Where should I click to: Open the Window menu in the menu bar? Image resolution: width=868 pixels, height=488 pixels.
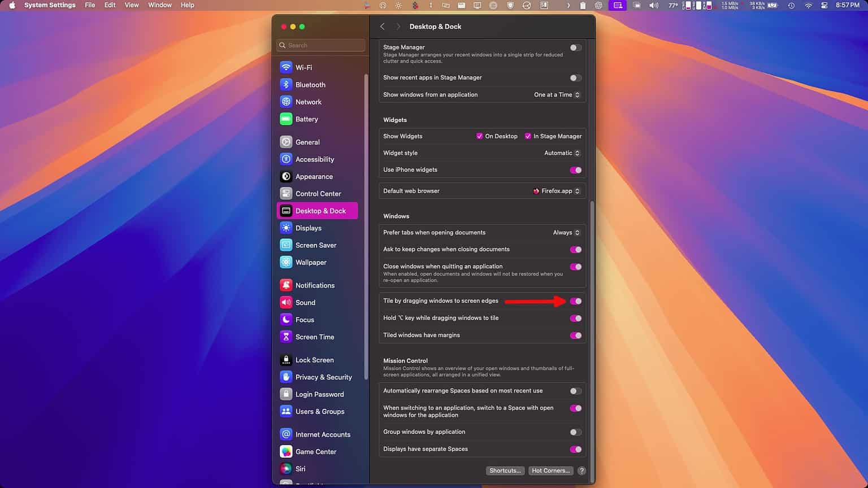click(159, 5)
